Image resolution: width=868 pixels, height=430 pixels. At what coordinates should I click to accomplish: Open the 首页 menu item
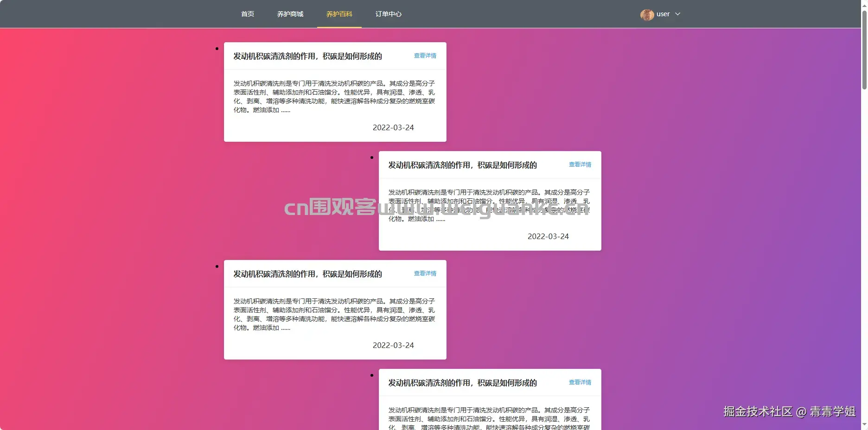(248, 14)
